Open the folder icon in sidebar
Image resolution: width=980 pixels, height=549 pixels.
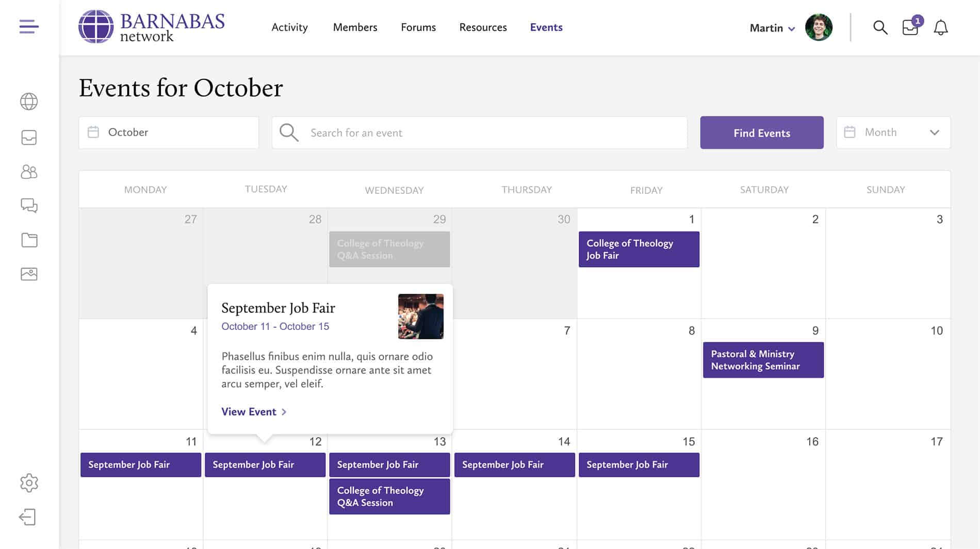click(29, 240)
